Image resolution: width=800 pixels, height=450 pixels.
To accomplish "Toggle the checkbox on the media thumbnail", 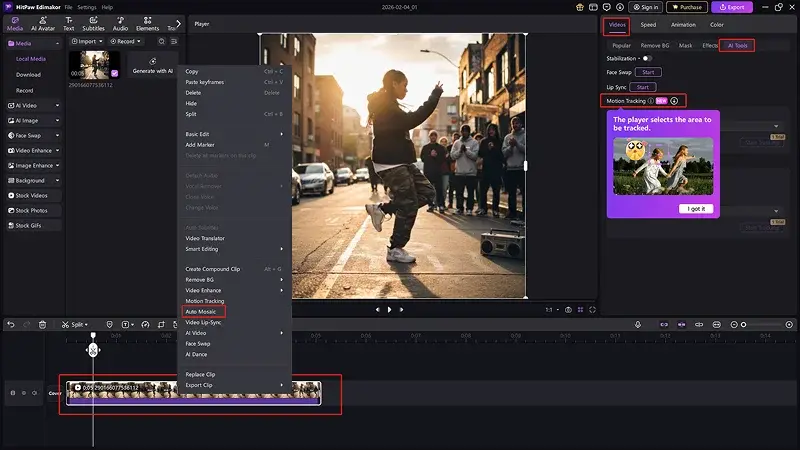I will point(115,73).
